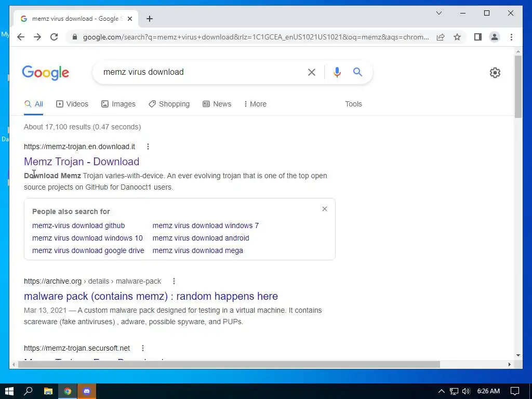The height and width of the screenshot is (399, 532).
Task: Close the memz virus download tab
Action: (x=129, y=19)
